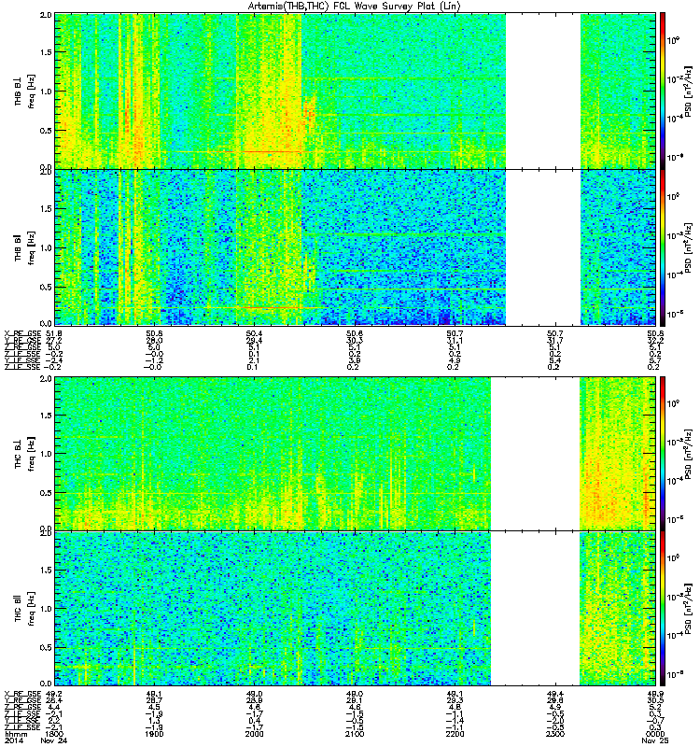Viewport: 700px width, 747px height.
Task: Click the X_RE_GSE label under THB panels
Action: pos(22,333)
